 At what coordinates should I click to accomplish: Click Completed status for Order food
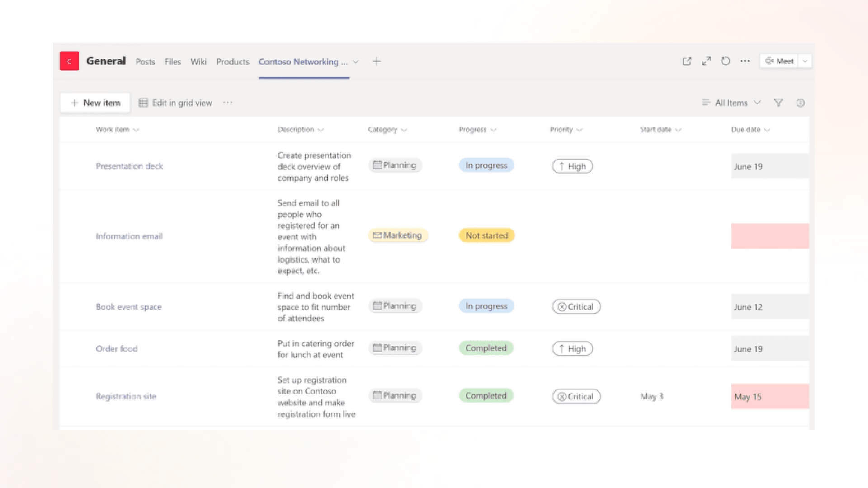pyautogui.click(x=486, y=348)
